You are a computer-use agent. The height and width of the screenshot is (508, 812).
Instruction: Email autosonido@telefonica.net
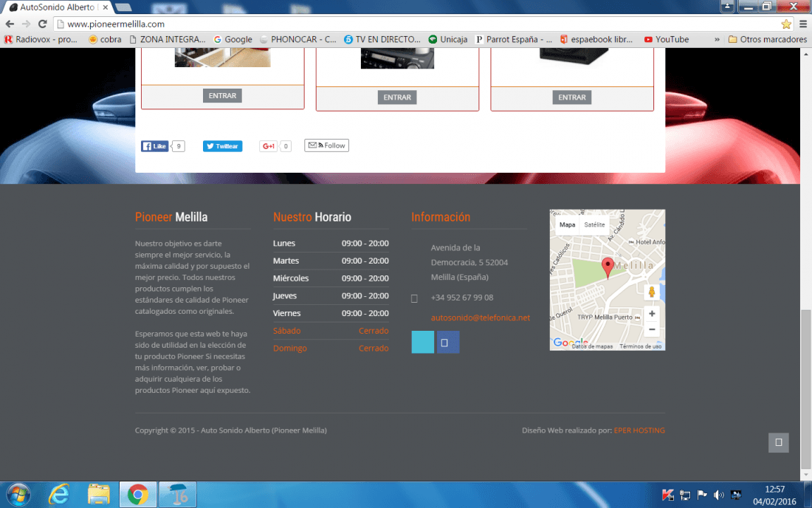(x=480, y=317)
